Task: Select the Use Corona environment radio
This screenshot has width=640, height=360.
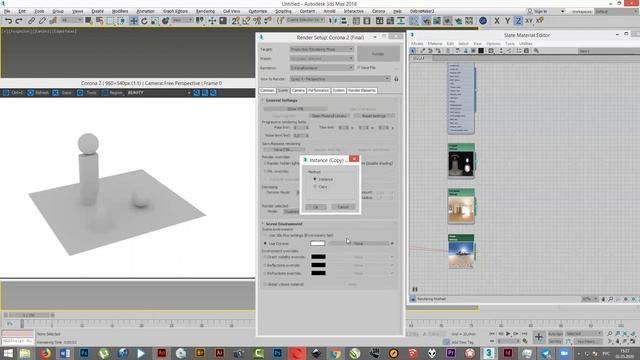Action: [265, 244]
